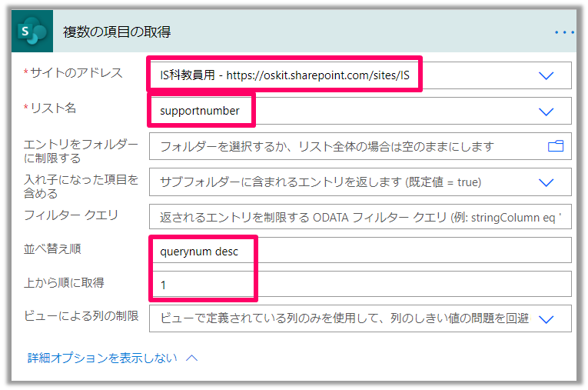Viewport: 588px width, 390px height.
Task: Click the 並べ替え順 label
Action: click(x=52, y=248)
